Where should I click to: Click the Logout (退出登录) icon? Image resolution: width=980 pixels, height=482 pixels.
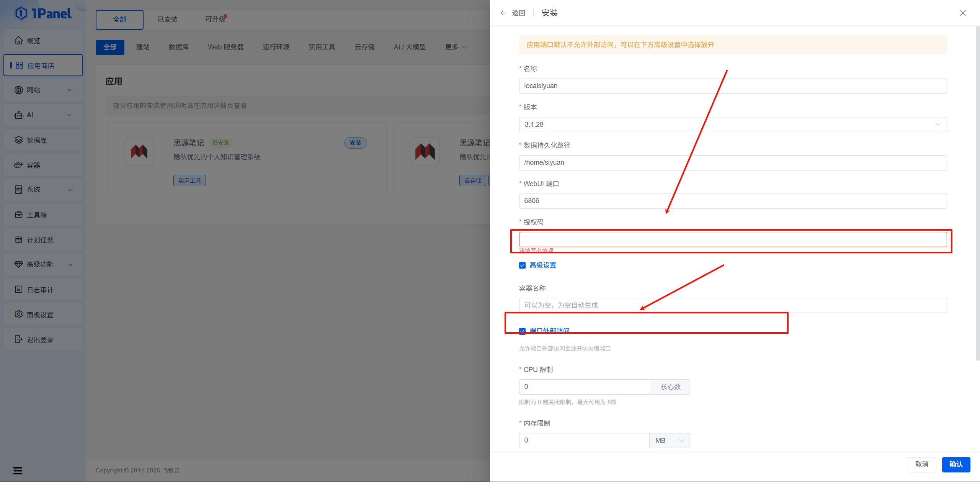(x=18, y=339)
